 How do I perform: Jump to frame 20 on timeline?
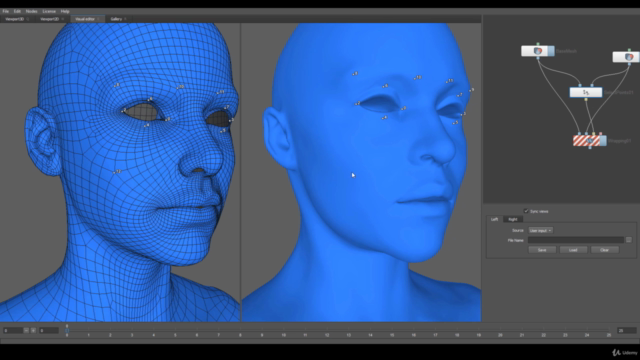coord(500,335)
